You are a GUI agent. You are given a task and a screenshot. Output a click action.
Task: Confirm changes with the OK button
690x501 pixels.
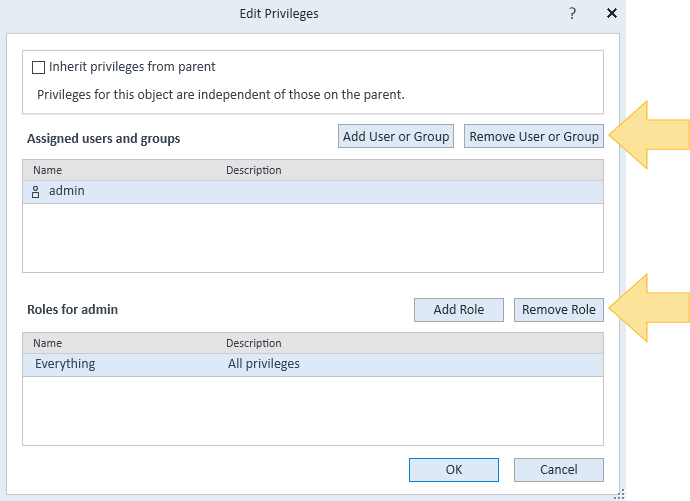453,470
